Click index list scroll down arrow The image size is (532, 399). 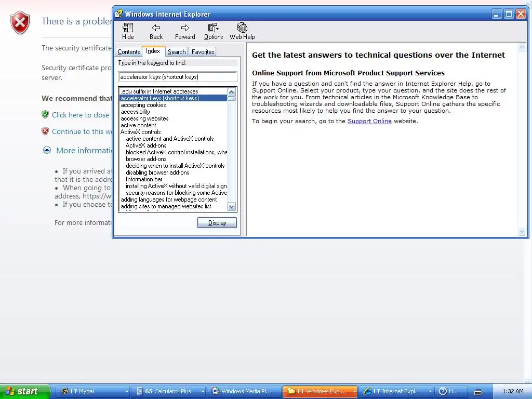click(231, 206)
